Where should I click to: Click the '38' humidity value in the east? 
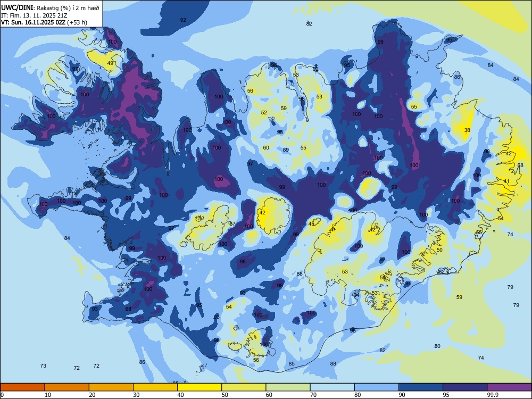[467, 130]
